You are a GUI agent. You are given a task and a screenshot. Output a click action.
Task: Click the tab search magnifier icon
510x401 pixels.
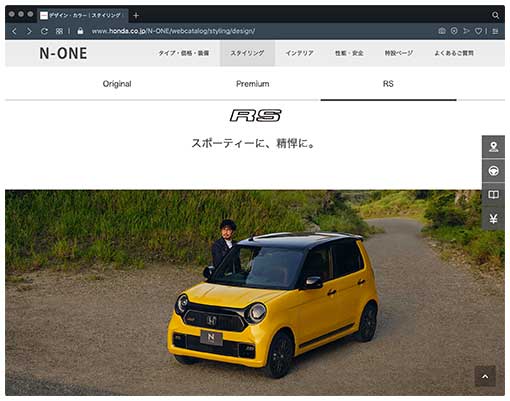495,15
